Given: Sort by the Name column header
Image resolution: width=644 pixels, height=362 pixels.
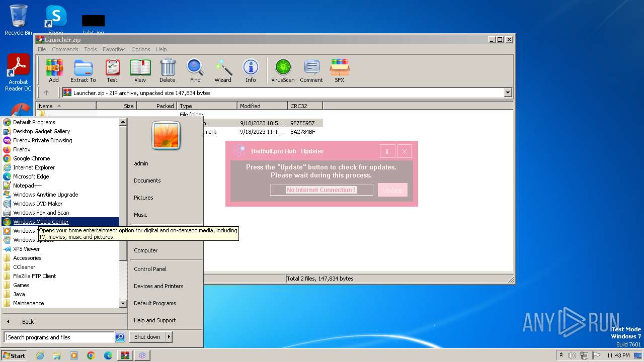Looking at the screenshot, I should pyautogui.click(x=66, y=106).
